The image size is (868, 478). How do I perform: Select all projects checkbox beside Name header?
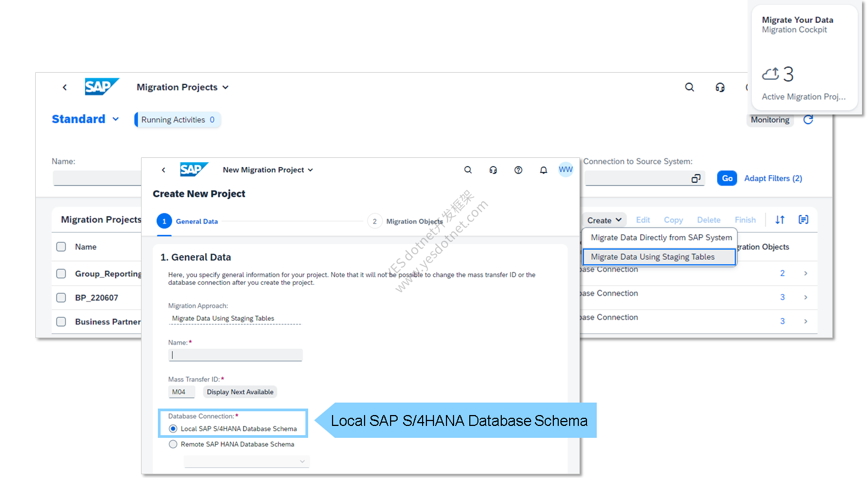(x=61, y=247)
